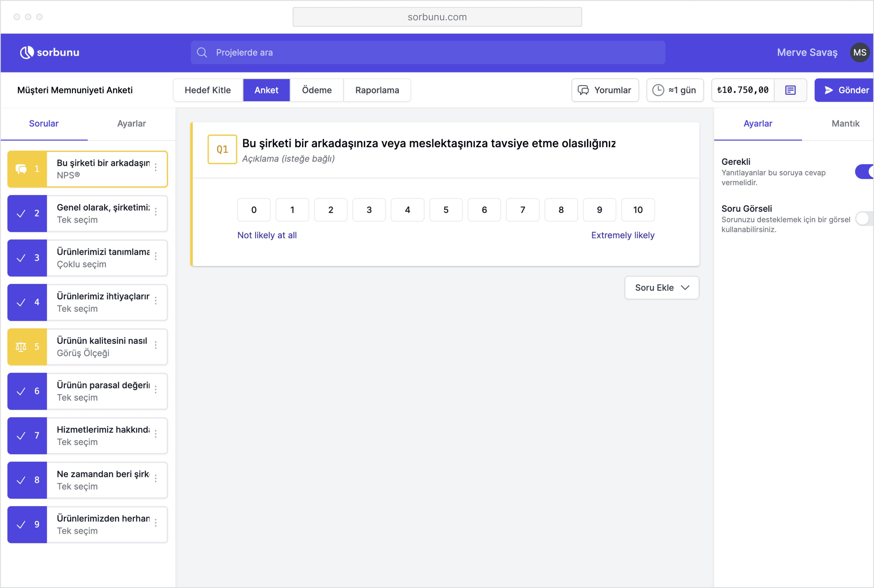The image size is (874, 588).
Task: Open three-dot menu for question 9
Action: click(156, 523)
